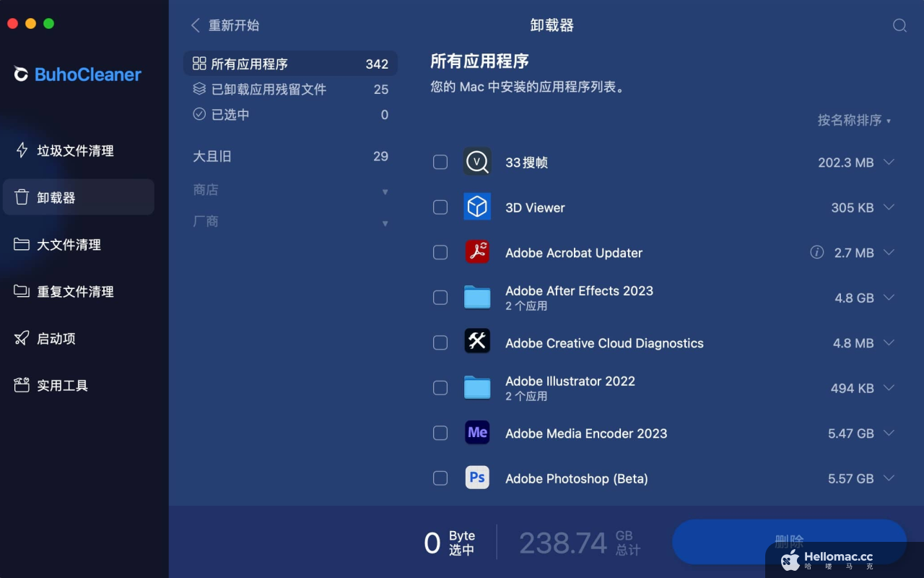Open 重复文件清理 in the sidebar

point(78,291)
